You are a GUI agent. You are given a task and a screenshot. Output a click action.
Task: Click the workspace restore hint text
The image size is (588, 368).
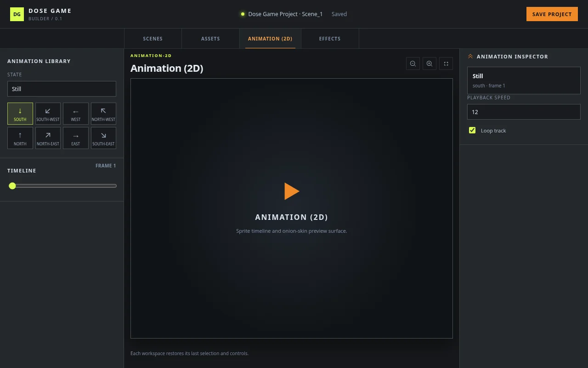(x=189, y=353)
